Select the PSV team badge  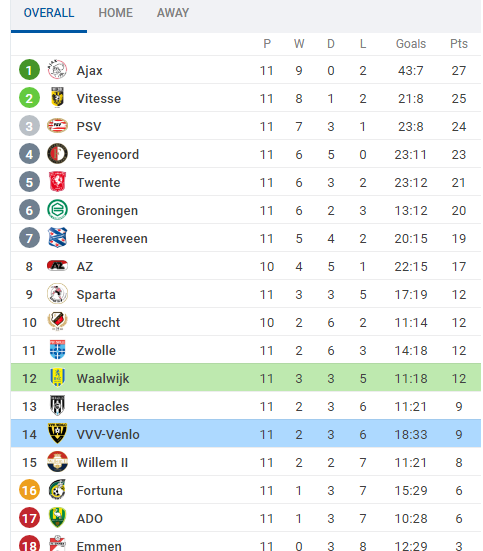[x=57, y=126]
